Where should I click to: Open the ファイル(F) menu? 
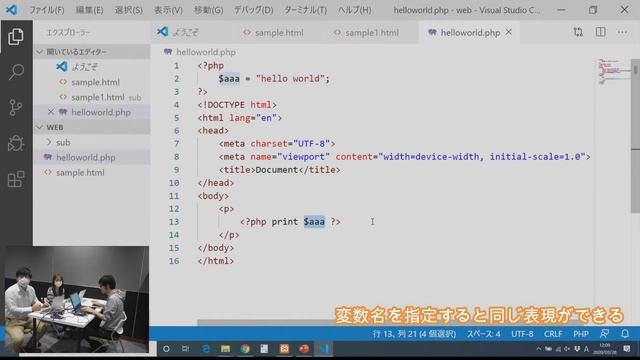tap(47, 10)
